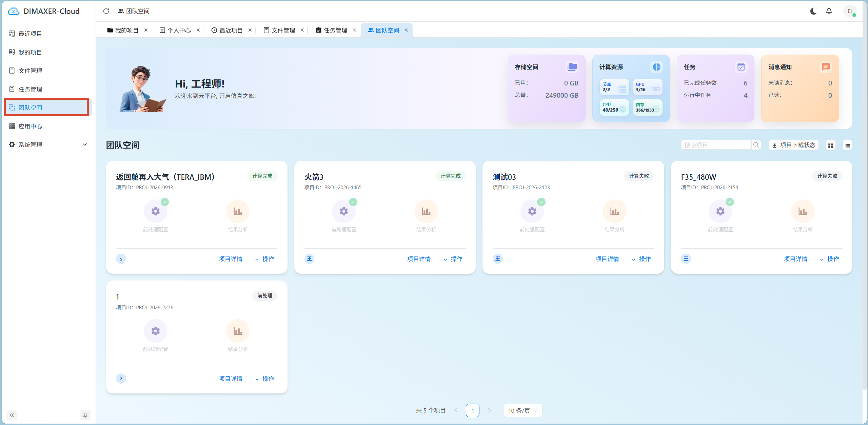
Task: Open the notifications bell
Action: coord(829,11)
